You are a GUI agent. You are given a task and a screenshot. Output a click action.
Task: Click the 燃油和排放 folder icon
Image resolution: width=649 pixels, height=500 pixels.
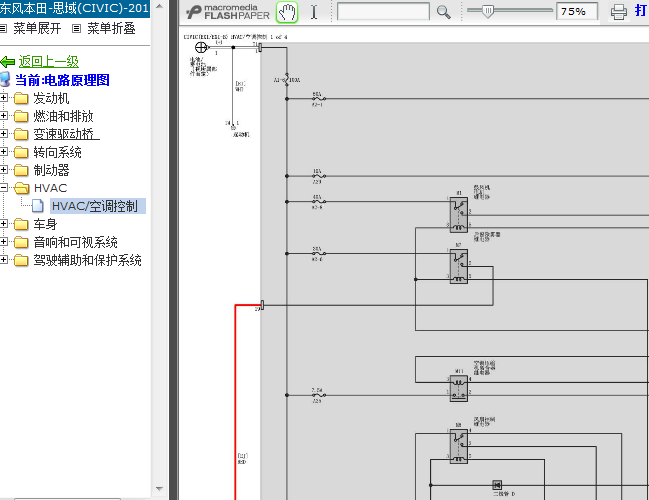(21, 116)
